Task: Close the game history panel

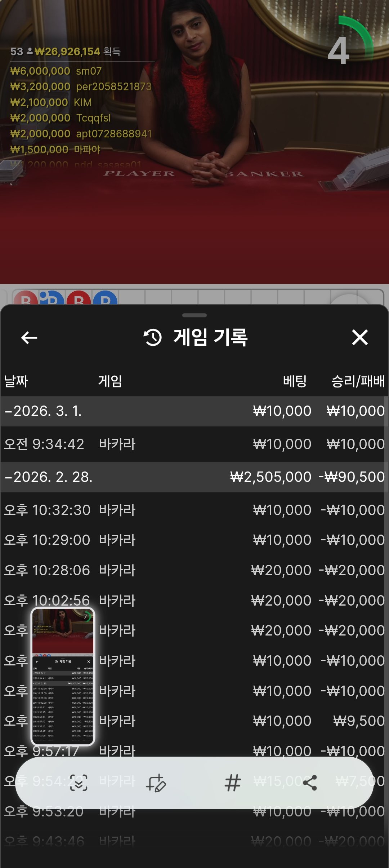Action: pos(359,338)
